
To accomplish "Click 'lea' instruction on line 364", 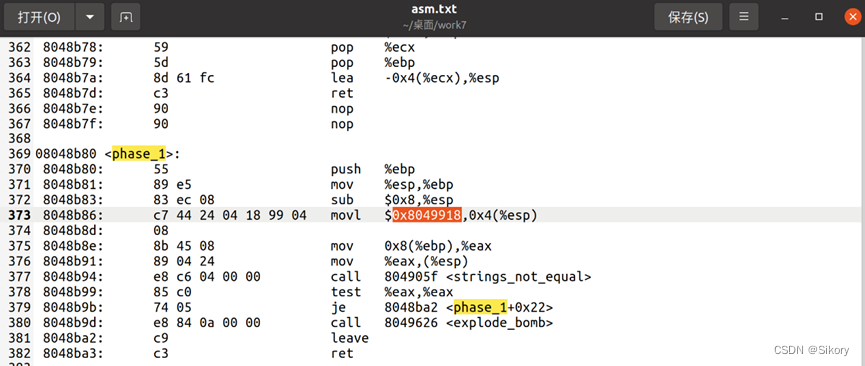I will pyautogui.click(x=342, y=78).
